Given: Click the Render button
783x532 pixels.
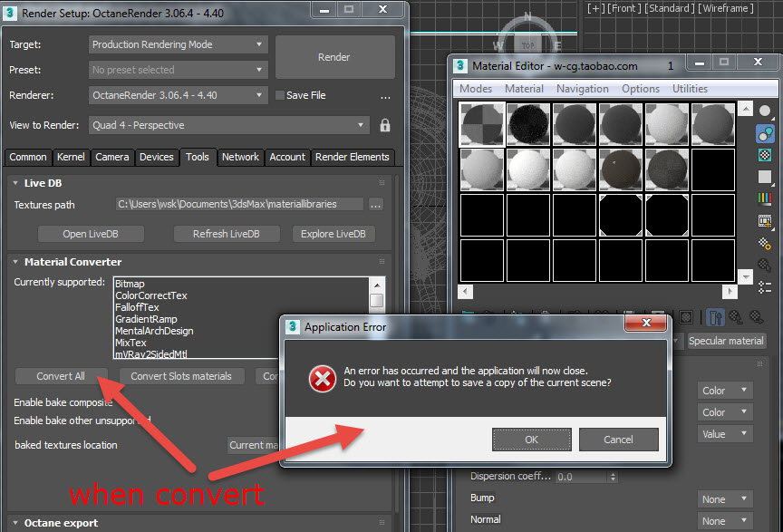Looking at the screenshot, I should [334, 57].
